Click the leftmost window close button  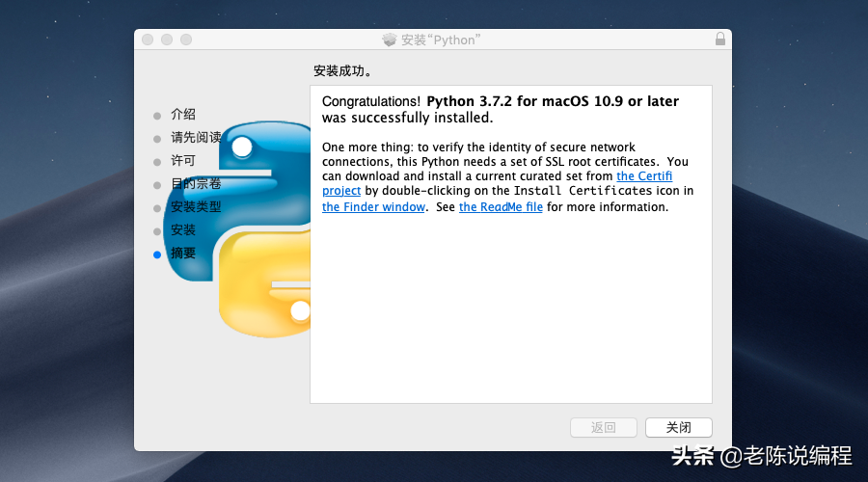148,40
